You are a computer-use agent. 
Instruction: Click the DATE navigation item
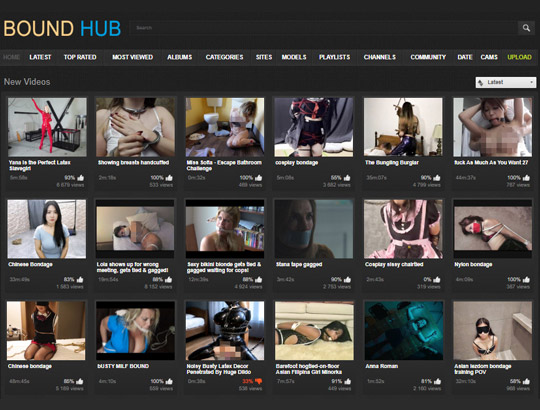point(465,57)
